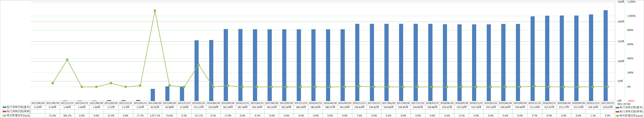
Task: Click the 2019/12/31 date header
Action: click(535, 103)
